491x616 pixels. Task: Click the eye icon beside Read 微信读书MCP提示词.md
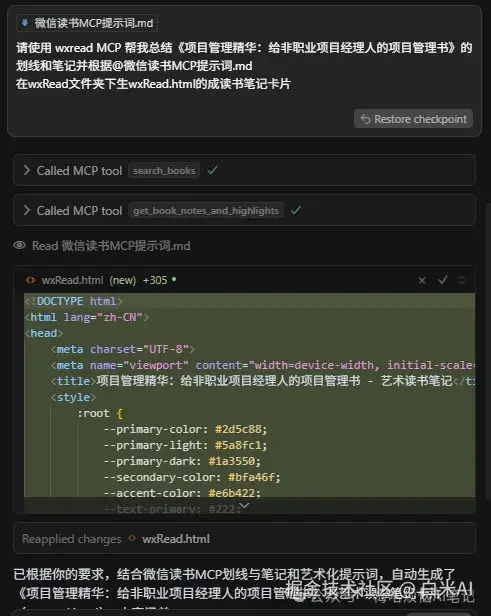click(19, 246)
